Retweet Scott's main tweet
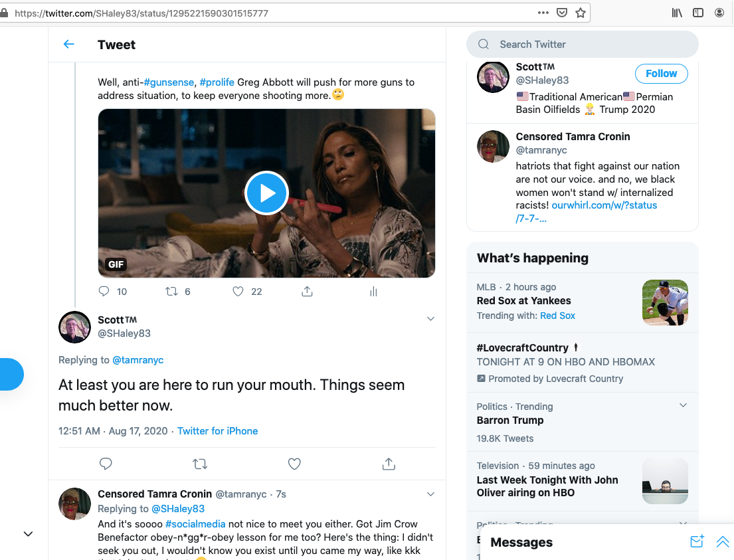This screenshot has height=560, width=734. pos(200,464)
